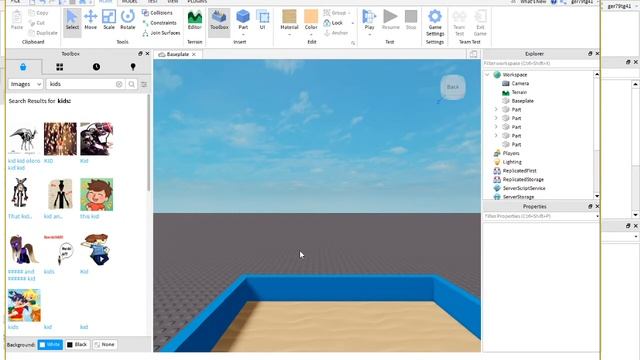Click the Stop test button
This screenshot has height=360, width=640.
click(411, 20)
